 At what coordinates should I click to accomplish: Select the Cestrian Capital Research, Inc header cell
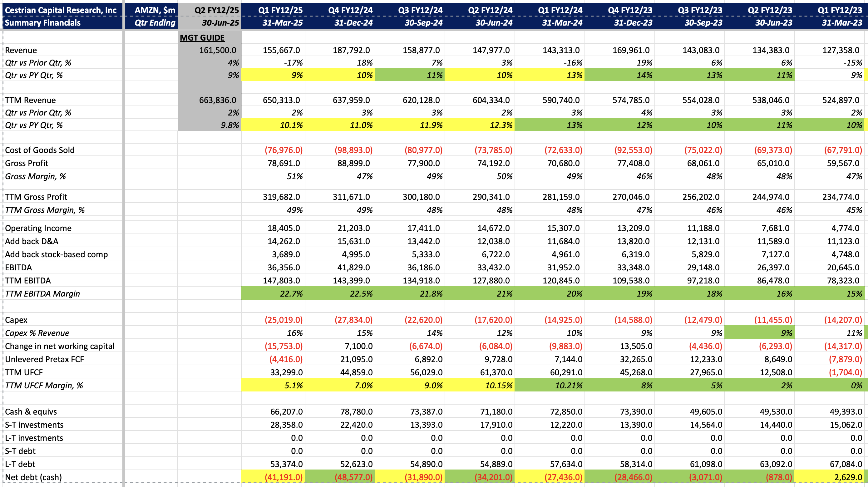pyautogui.click(x=61, y=10)
